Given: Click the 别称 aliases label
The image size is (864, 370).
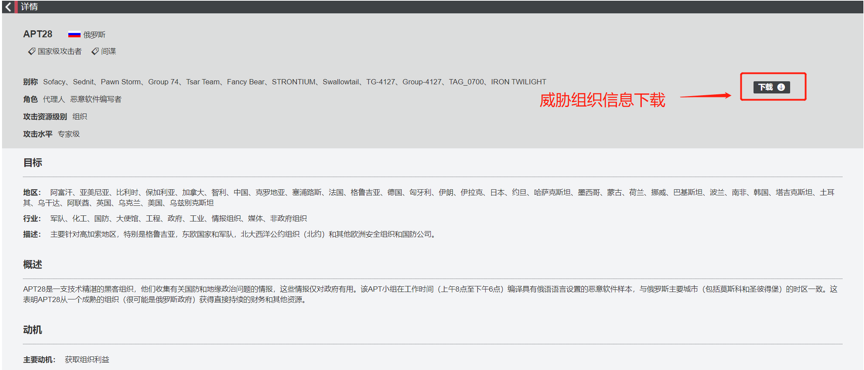Looking at the screenshot, I should [30, 82].
